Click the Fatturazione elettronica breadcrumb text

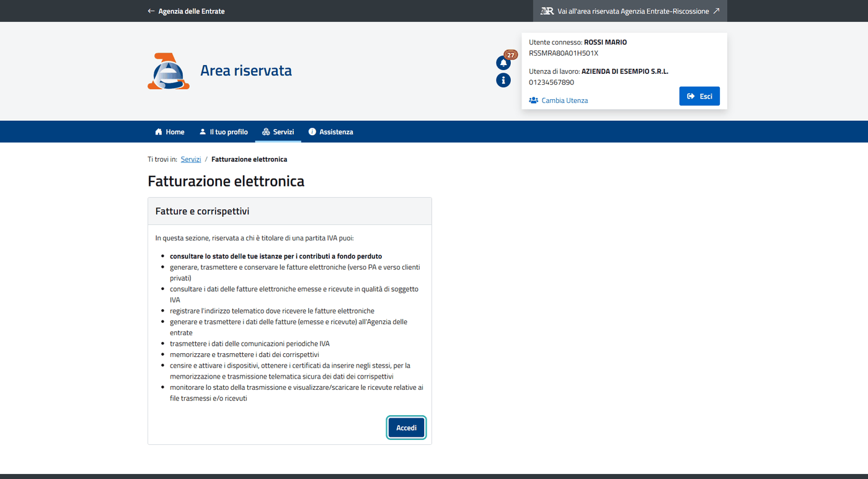tap(249, 159)
